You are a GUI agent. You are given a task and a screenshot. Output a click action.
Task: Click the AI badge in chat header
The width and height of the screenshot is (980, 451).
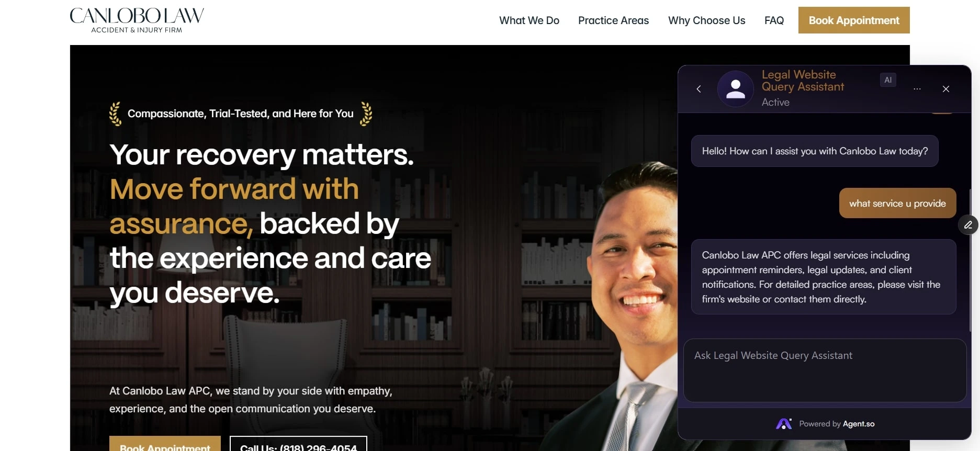coord(888,80)
